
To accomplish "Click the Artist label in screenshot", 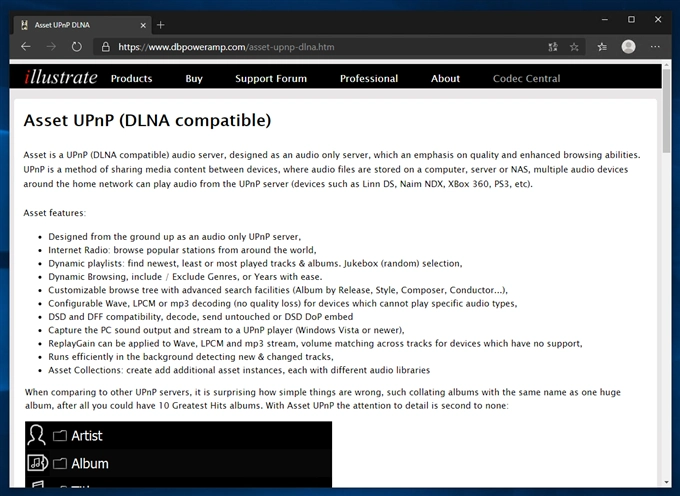I will (87, 435).
